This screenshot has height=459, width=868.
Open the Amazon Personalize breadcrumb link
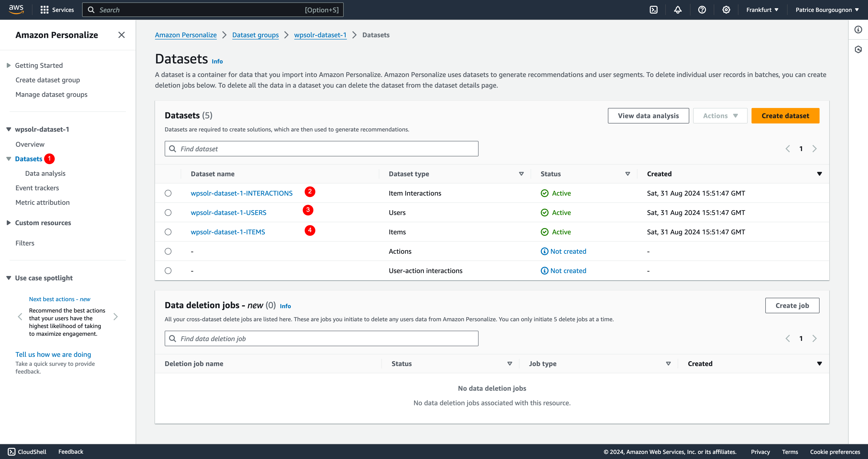(x=186, y=35)
